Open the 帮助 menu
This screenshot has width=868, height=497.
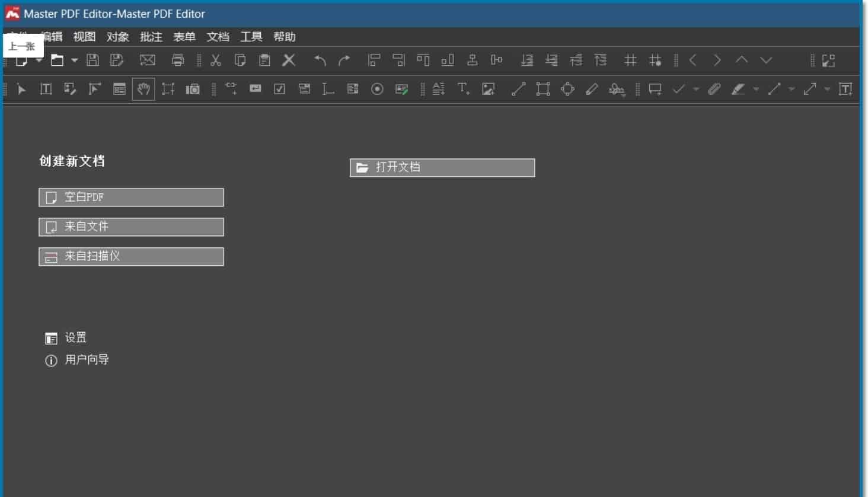[x=285, y=37]
